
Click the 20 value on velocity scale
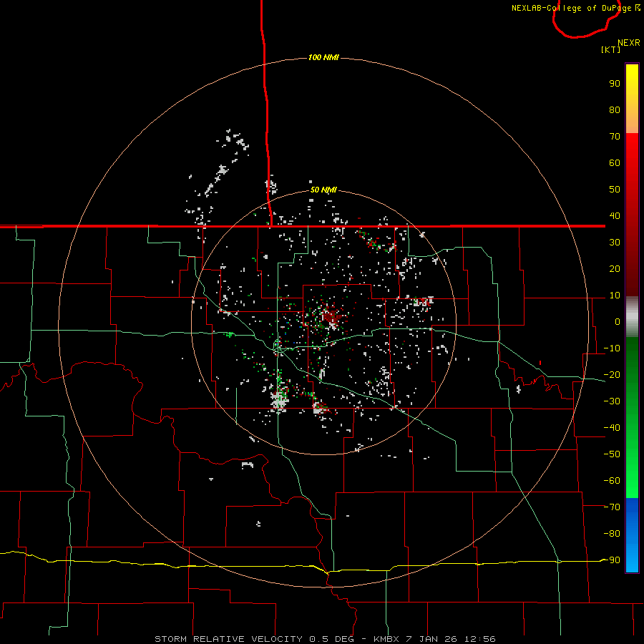(615, 269)
